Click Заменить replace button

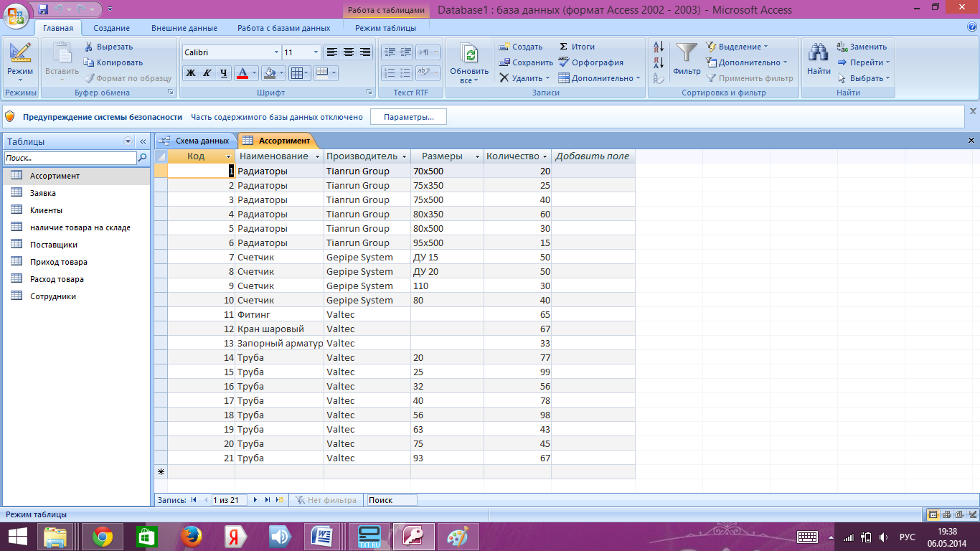pos(862,47)
